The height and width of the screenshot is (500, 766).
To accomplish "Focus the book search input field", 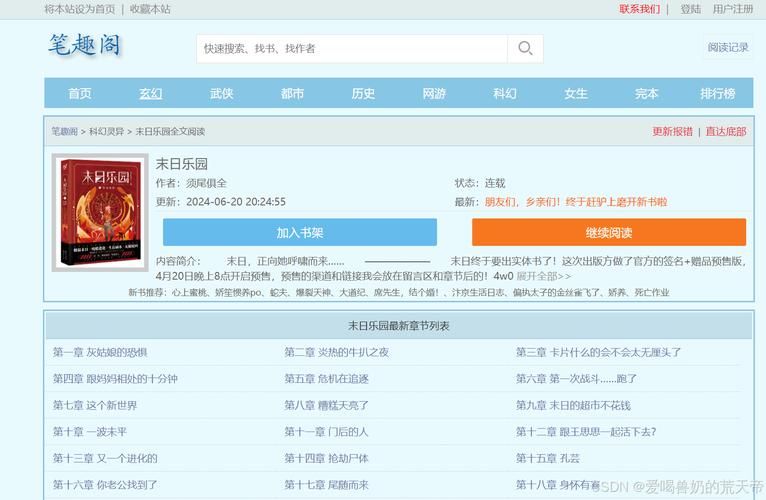I will point(352,48).
